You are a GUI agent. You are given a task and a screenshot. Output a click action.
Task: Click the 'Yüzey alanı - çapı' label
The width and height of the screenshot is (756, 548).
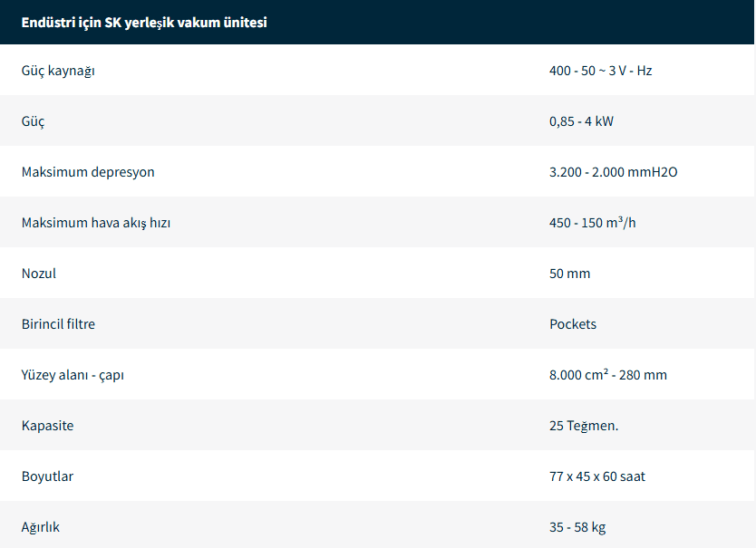point(73,375)
